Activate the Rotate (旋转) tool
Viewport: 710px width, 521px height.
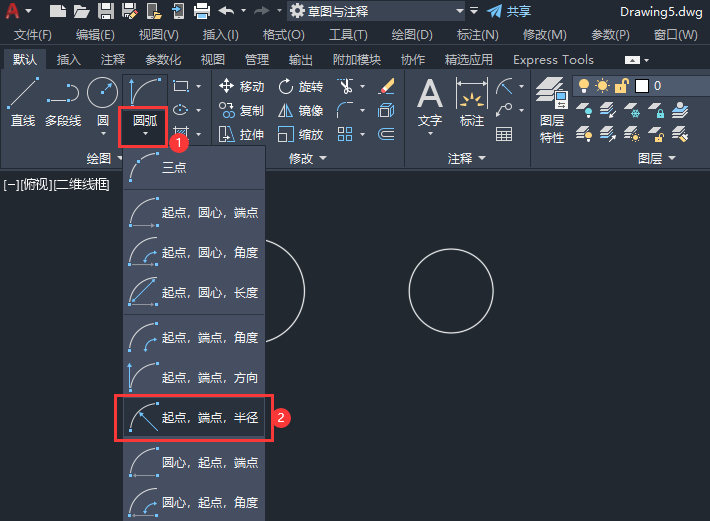click(x=301, y=86)
